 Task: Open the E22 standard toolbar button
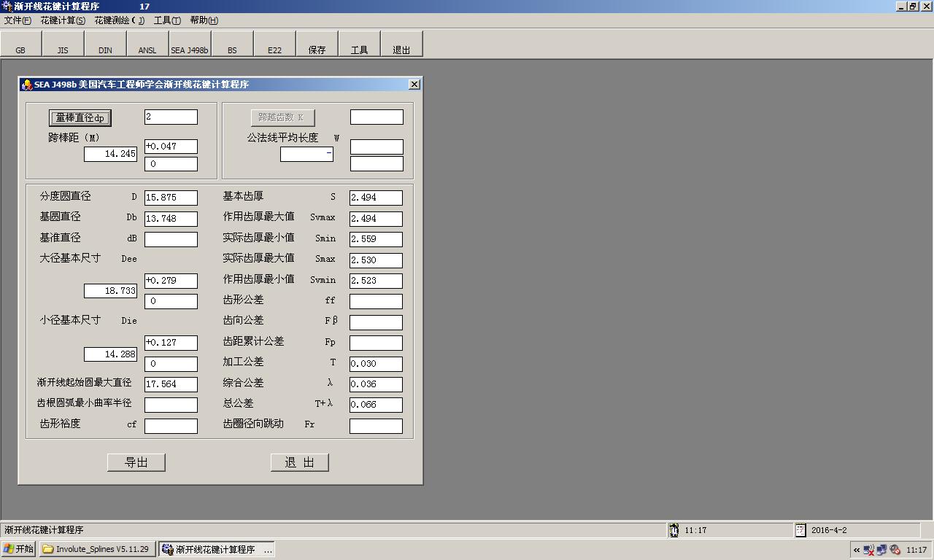pyautogui.click(x=275, y=44)
